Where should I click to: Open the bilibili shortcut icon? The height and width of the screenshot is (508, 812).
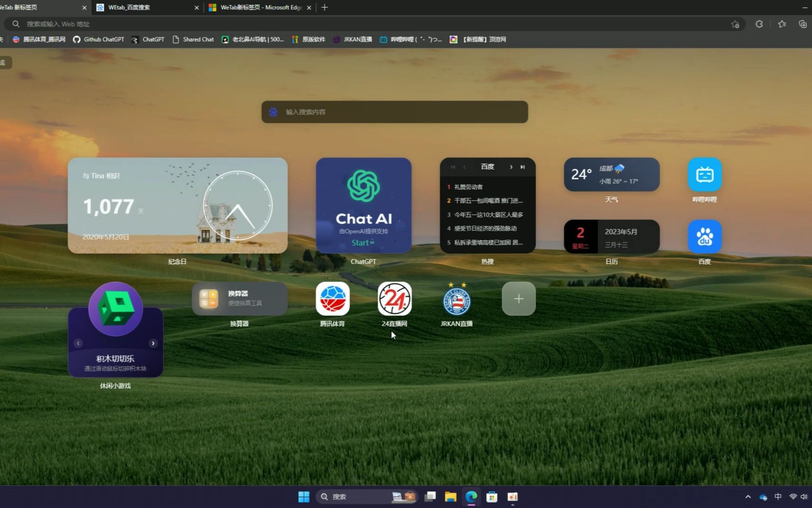(x=704, y=175)
